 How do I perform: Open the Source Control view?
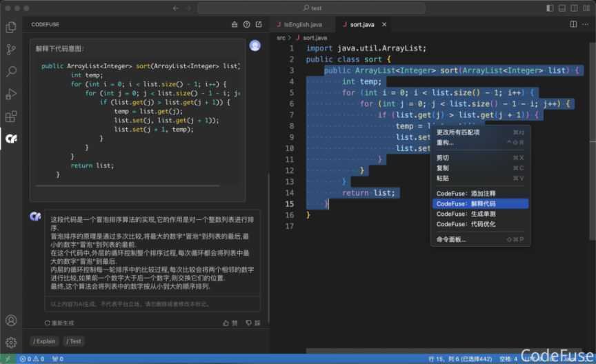click(x=11, y=50)
